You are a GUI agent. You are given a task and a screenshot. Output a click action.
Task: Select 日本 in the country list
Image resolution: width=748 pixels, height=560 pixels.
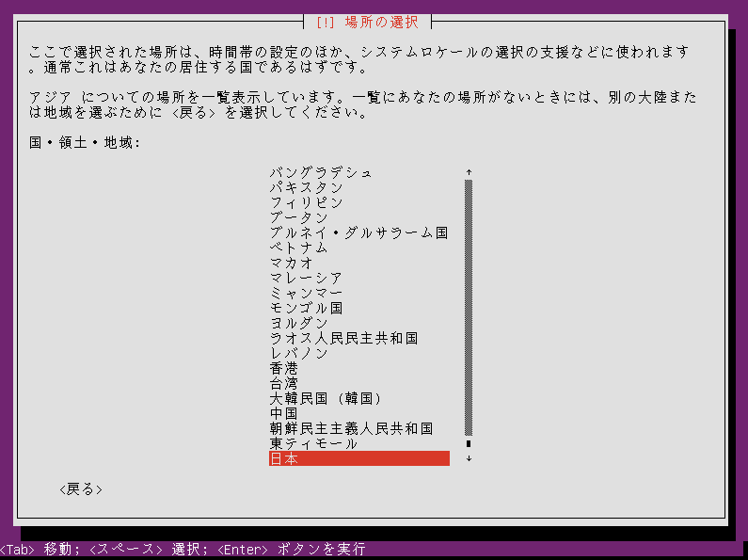[359, 458]
